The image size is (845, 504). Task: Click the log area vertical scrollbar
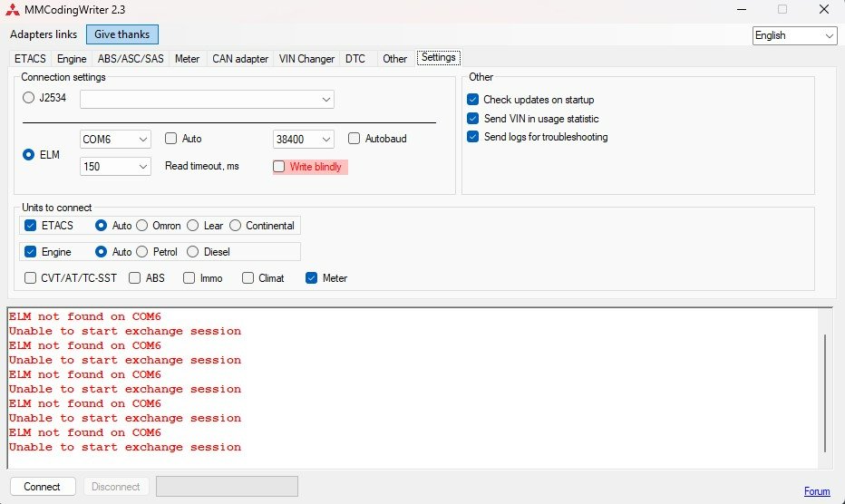[x=826, y=393]
